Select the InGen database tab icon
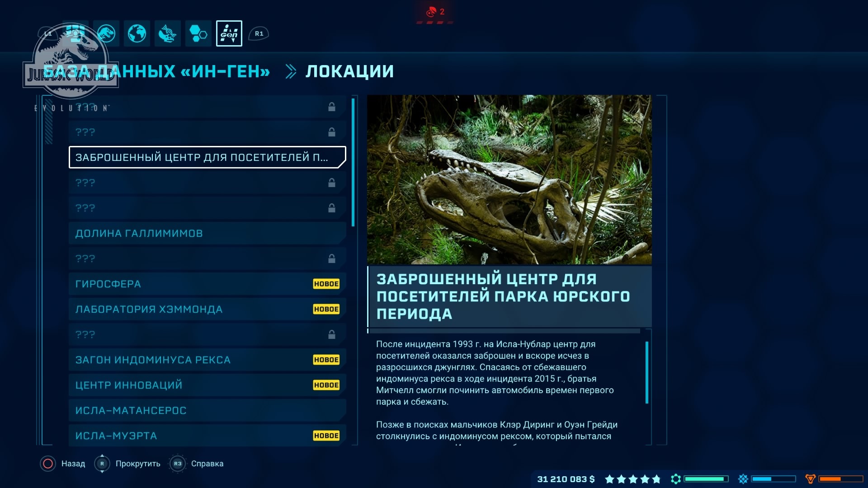 pos(229,33)
